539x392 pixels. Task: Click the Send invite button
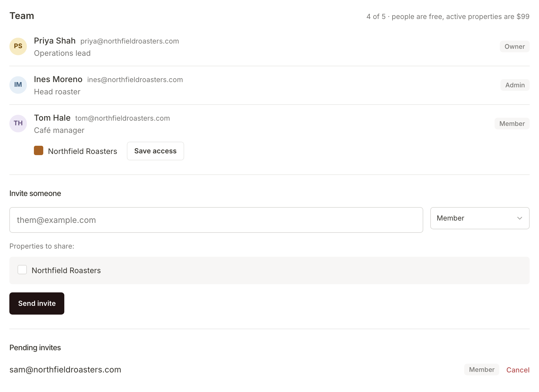tap(37, 303)
